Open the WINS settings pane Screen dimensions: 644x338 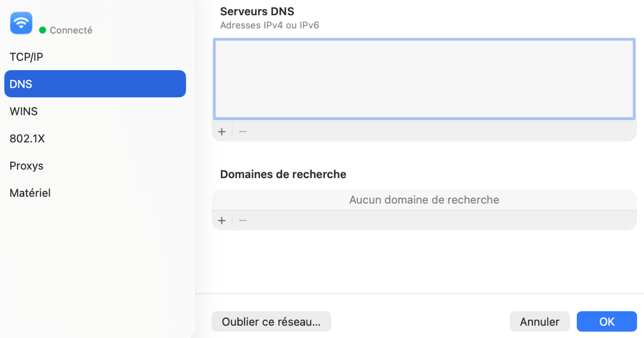(23, 111)
